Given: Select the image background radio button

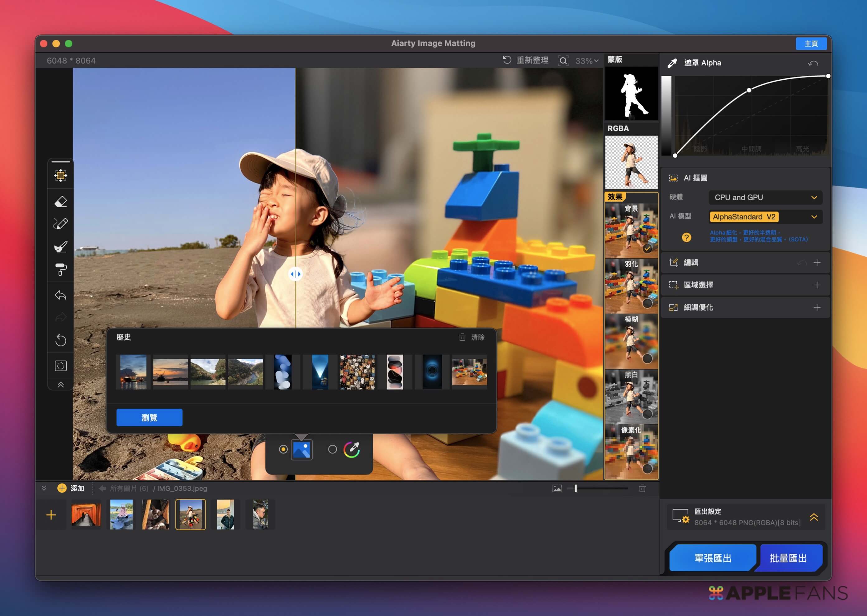Looking at the screenshot, I should 283,450.
